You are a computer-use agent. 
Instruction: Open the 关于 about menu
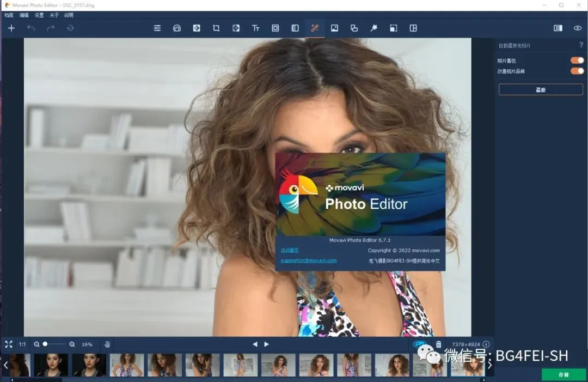(54, 15)
